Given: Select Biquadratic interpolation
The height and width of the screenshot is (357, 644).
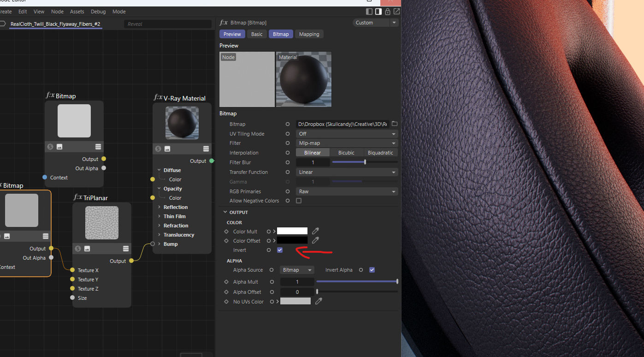Looking at the screenshot, I should point(380,153).
